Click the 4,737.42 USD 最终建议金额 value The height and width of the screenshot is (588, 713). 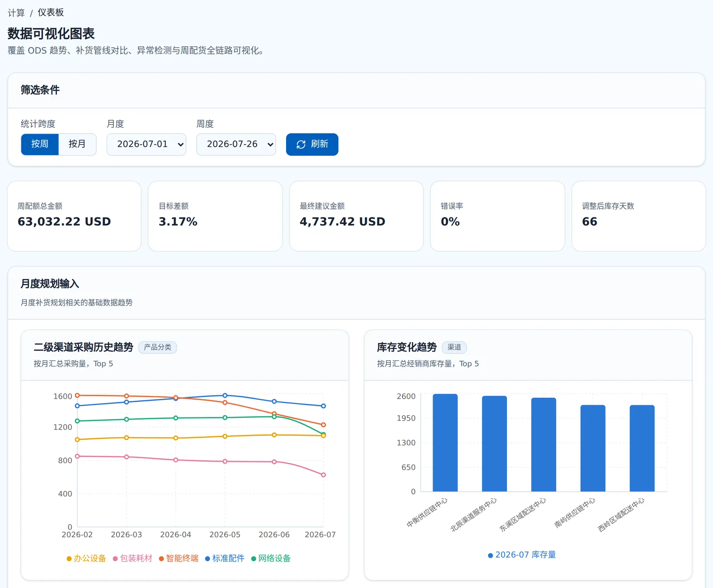342,221
